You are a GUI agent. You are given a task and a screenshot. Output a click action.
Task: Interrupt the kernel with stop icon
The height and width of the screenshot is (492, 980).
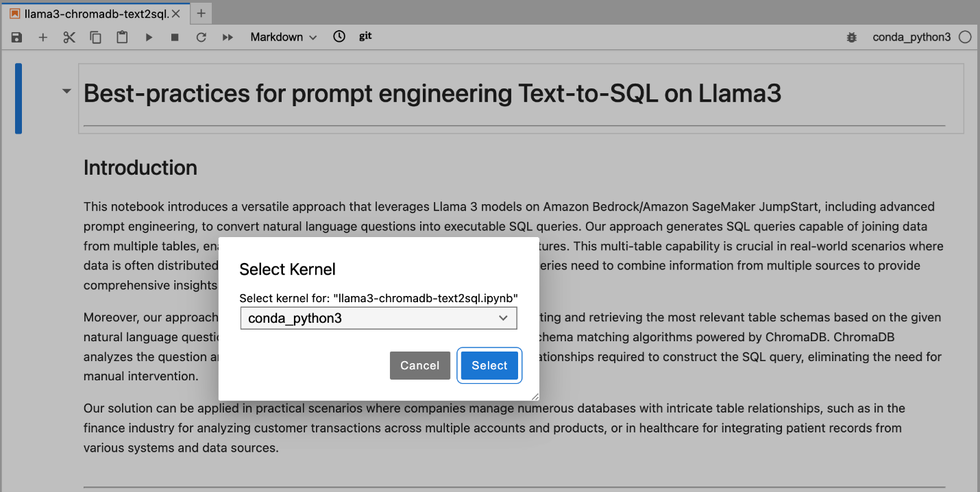pos(175,38)
